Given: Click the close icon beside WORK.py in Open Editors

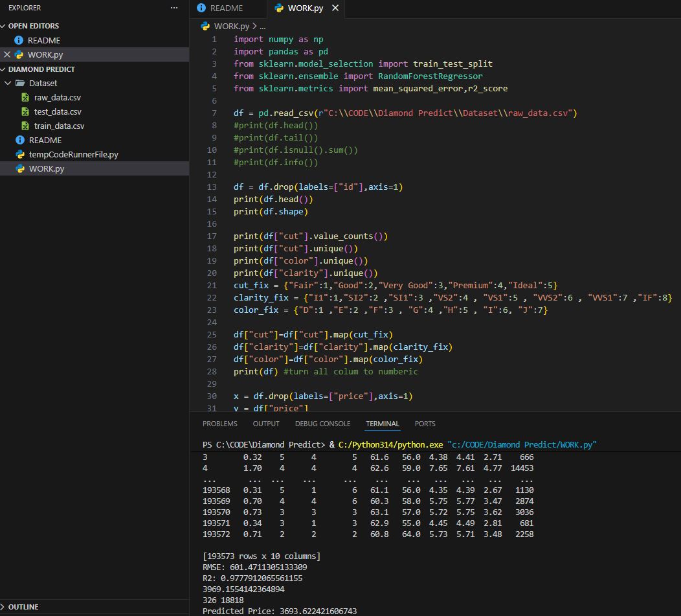Looking at the screenshot, I should pos(8,54).
